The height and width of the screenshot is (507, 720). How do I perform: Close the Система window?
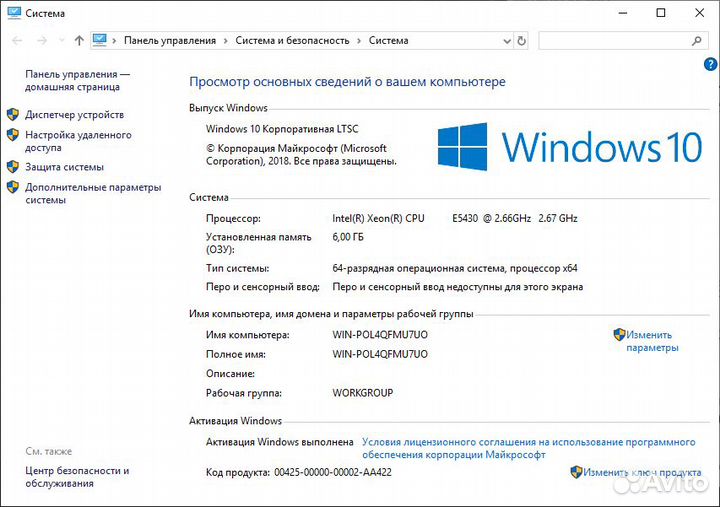tap(699, 13)
